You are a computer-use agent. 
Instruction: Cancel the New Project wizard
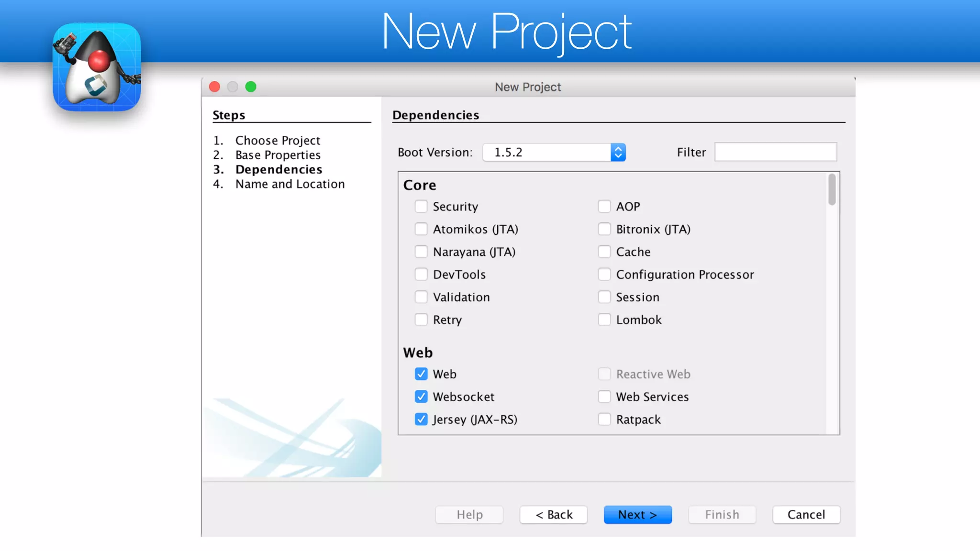[806, 515]
